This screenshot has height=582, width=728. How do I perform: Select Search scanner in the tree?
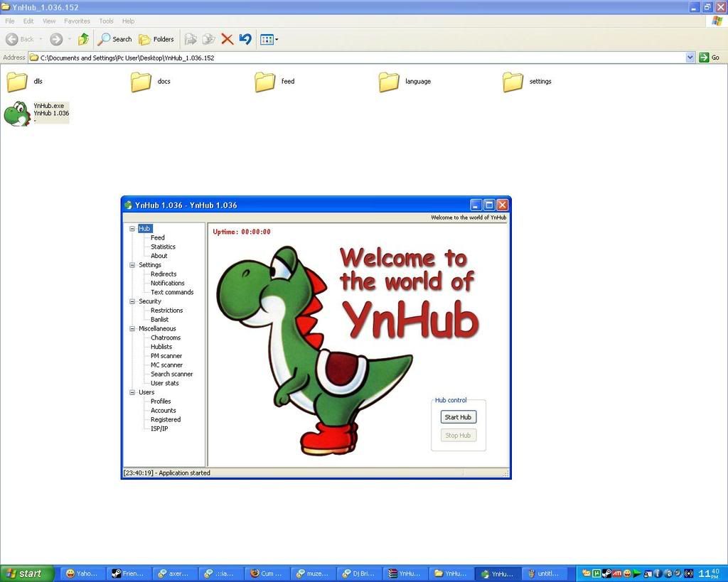pyautogui.click(x=172, y=374)
